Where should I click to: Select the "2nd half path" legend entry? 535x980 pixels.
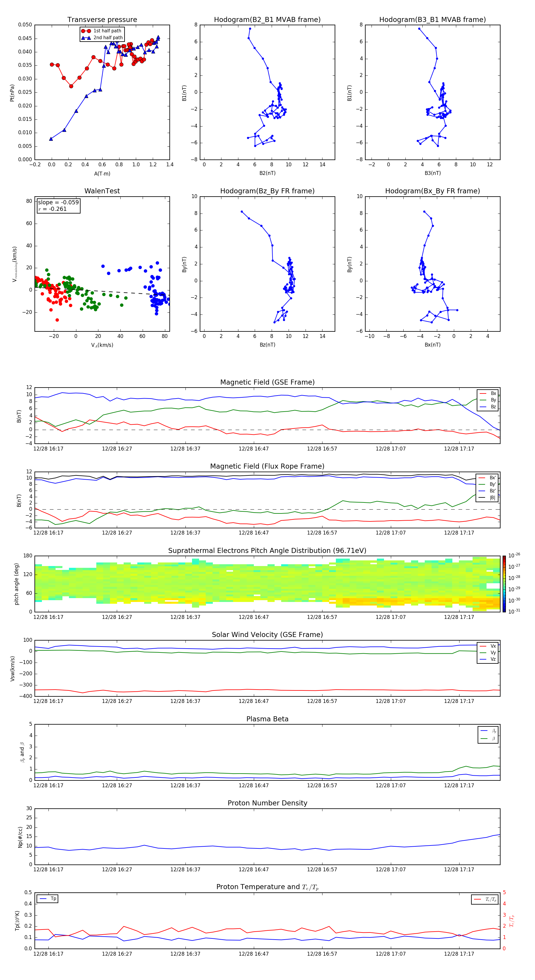coord(102,38)
